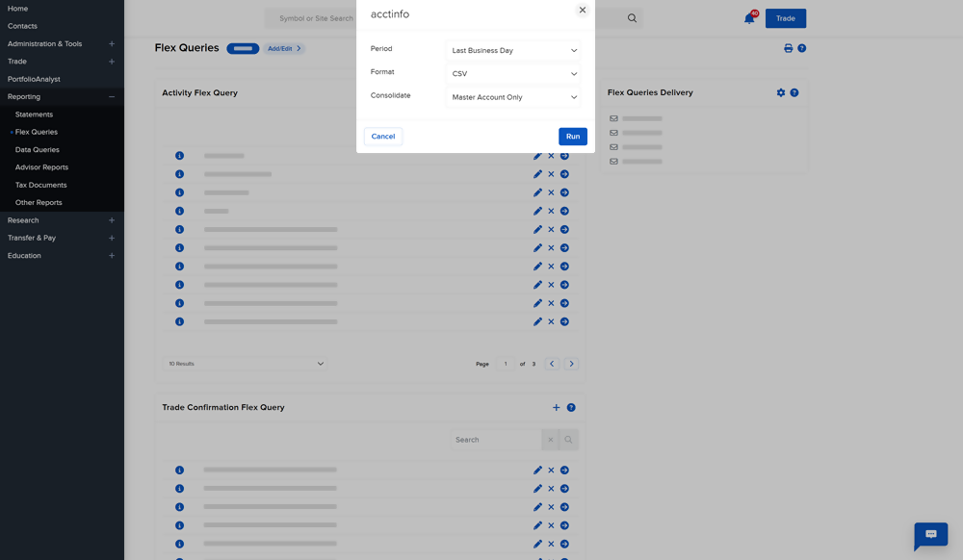
Task: Cancel the acctinfo dialog
Action: click(382, 136)
